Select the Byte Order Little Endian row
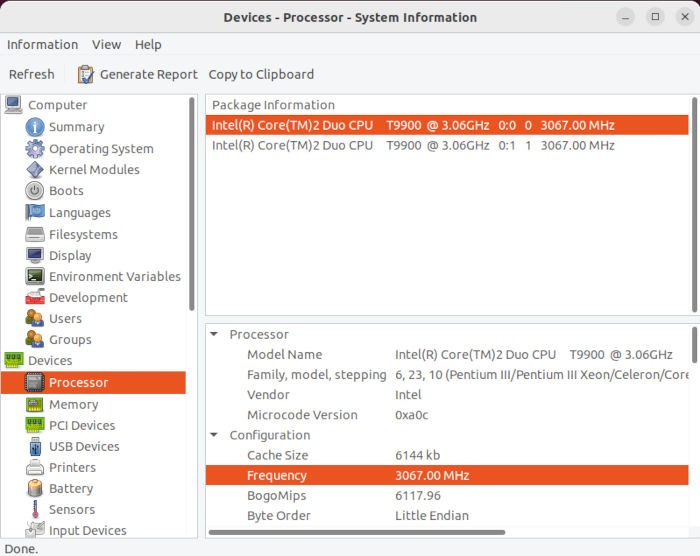Image resolution: width=700 pixels, height=556 pixels. click(447, 516)
